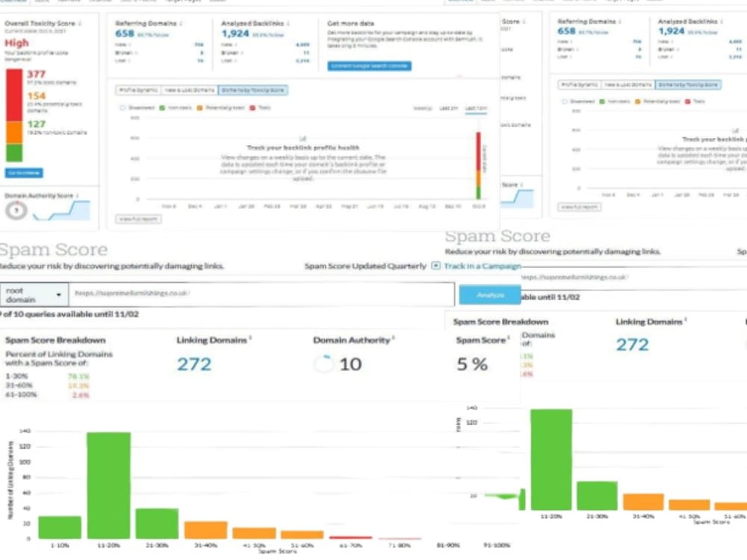The width and height of the screenshot is (747, 560).
Task: Toggle the Toxic checkbox in left chart legend
Action: click(252, 108)
